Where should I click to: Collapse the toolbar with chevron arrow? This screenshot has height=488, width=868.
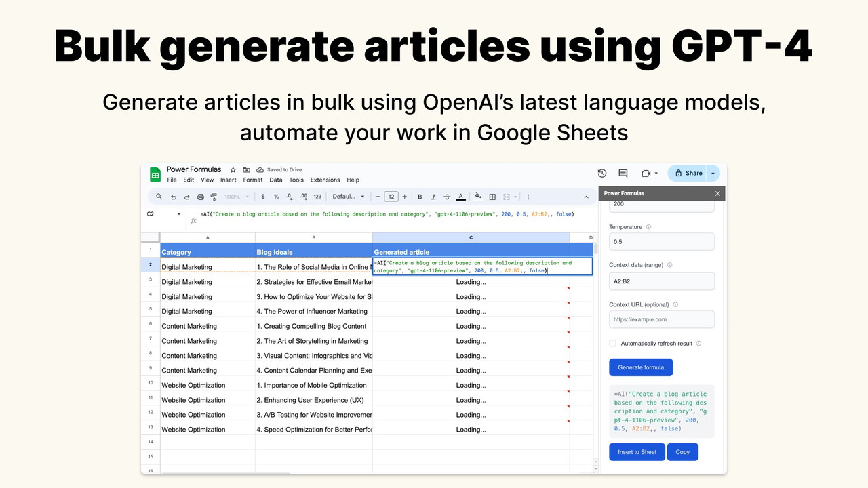tap(586, 197)
